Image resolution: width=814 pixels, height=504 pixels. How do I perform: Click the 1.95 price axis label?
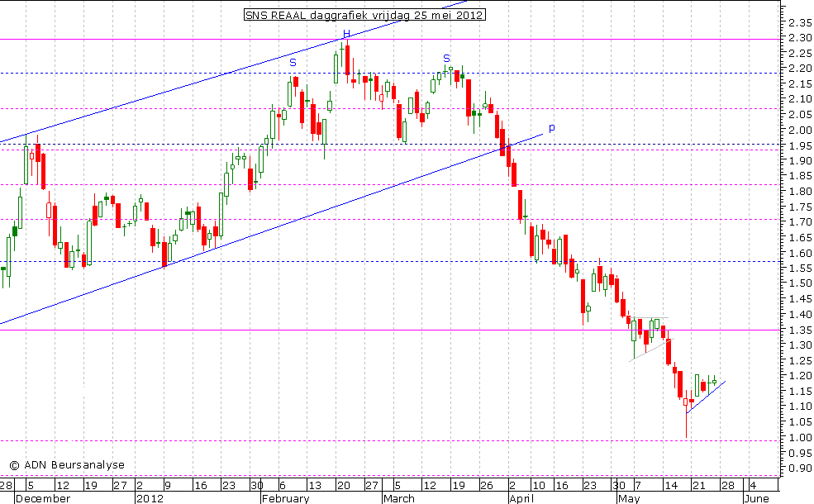coord(799,146)
